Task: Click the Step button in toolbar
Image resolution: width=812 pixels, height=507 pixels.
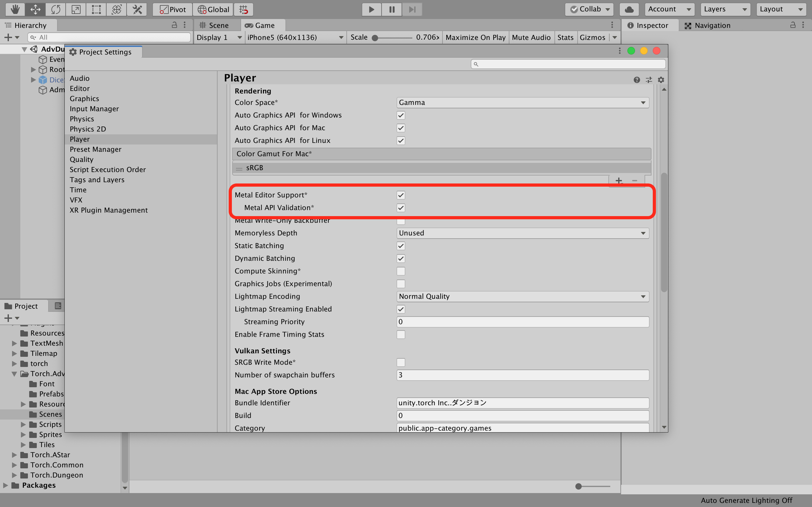Action: pos(412,9)
